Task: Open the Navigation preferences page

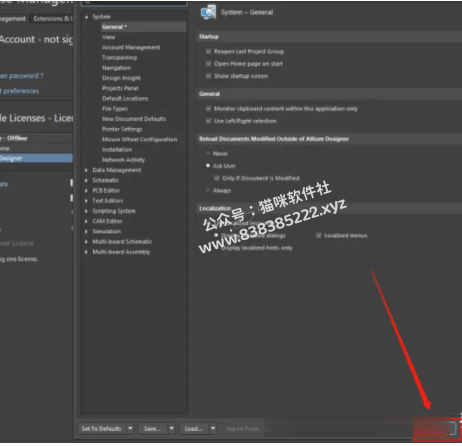Action: 116,68
